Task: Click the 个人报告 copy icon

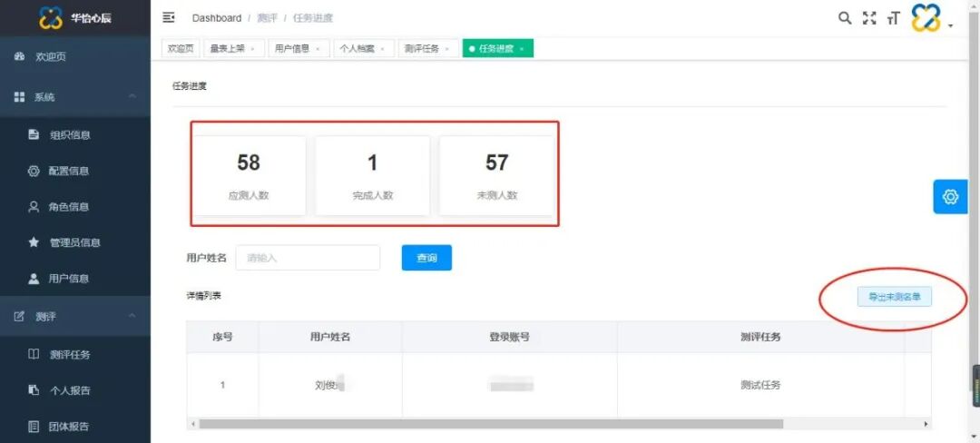Action: (34, 390)
